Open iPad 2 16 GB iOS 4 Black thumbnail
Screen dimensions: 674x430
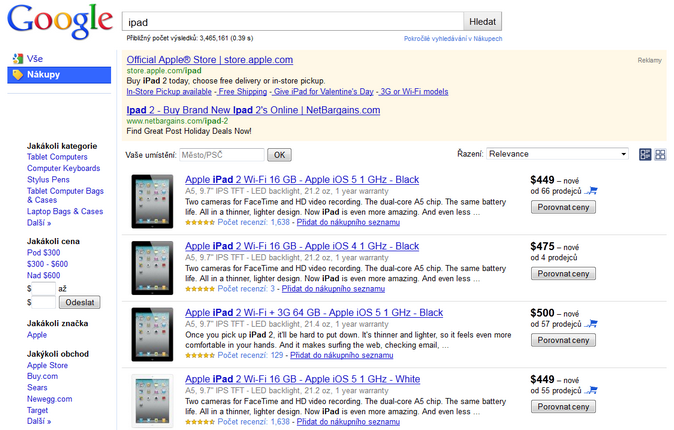tap(152, 268)
